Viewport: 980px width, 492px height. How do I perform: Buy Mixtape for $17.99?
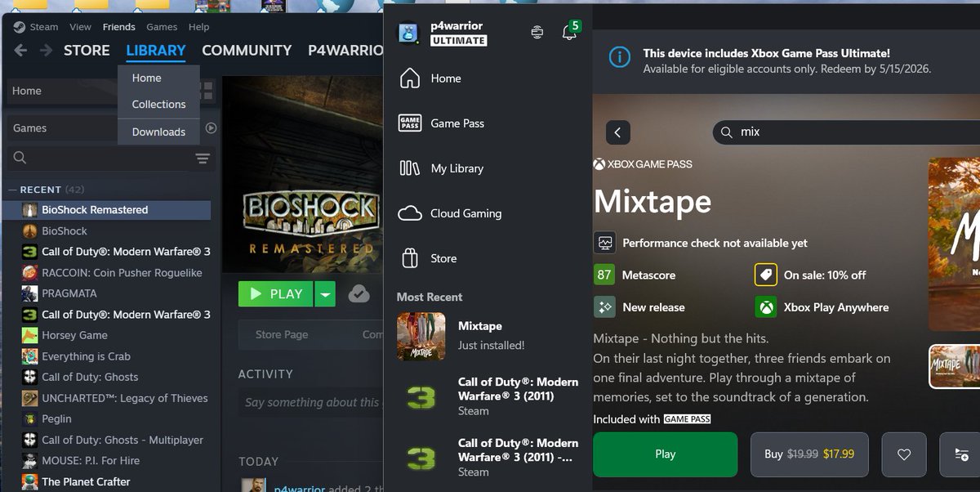(809, 454)
